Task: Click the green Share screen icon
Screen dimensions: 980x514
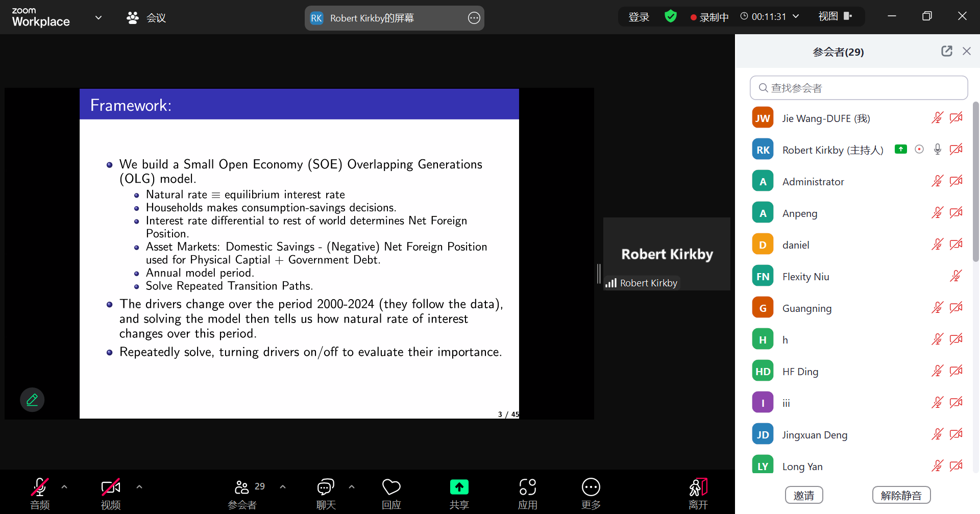Action: point(459,487)
